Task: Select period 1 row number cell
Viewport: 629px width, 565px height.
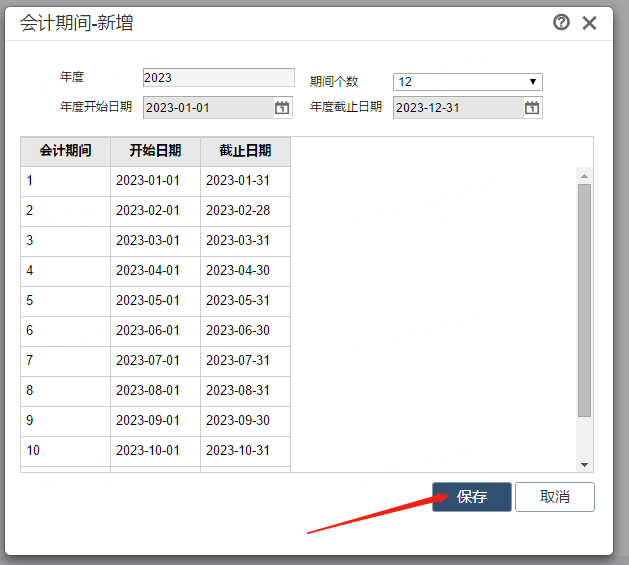Action: pyautogui.click(x=65, y=181)
